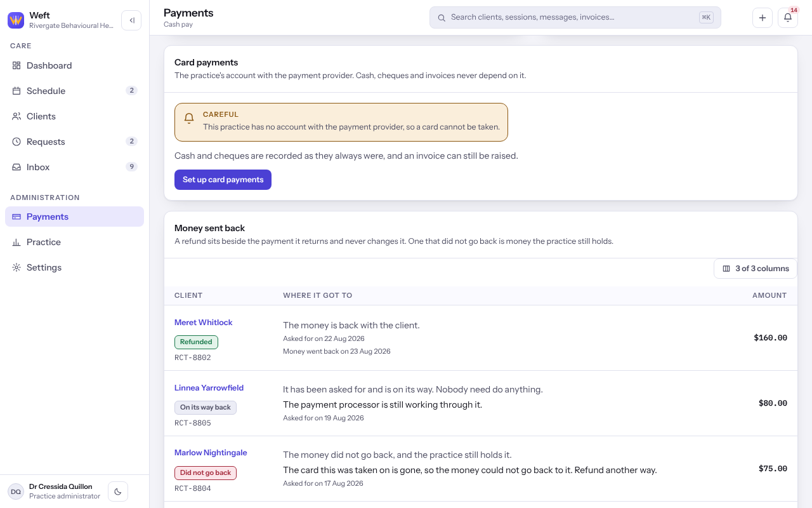This screenshot has width=812, height=508.
Task: Open the 3 of 3 columns chooser
Action: [x=756, y=269]
